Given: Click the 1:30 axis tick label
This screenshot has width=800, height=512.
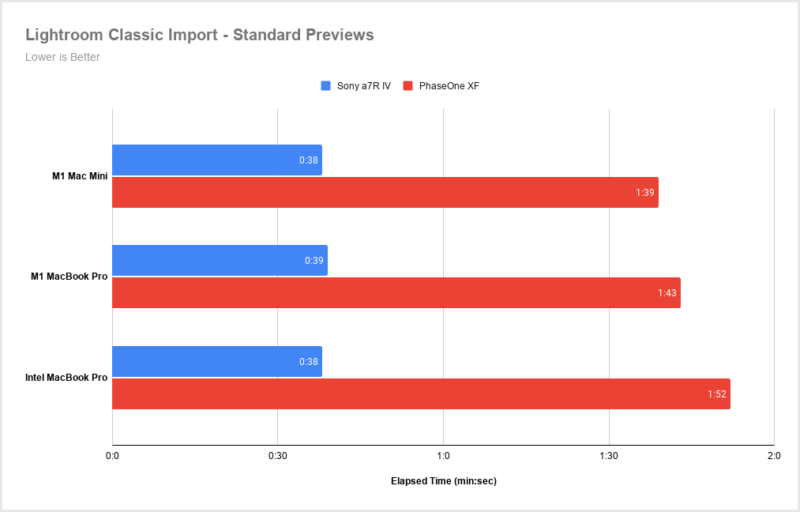Looking at the screenshot, I should pos(608,457).
